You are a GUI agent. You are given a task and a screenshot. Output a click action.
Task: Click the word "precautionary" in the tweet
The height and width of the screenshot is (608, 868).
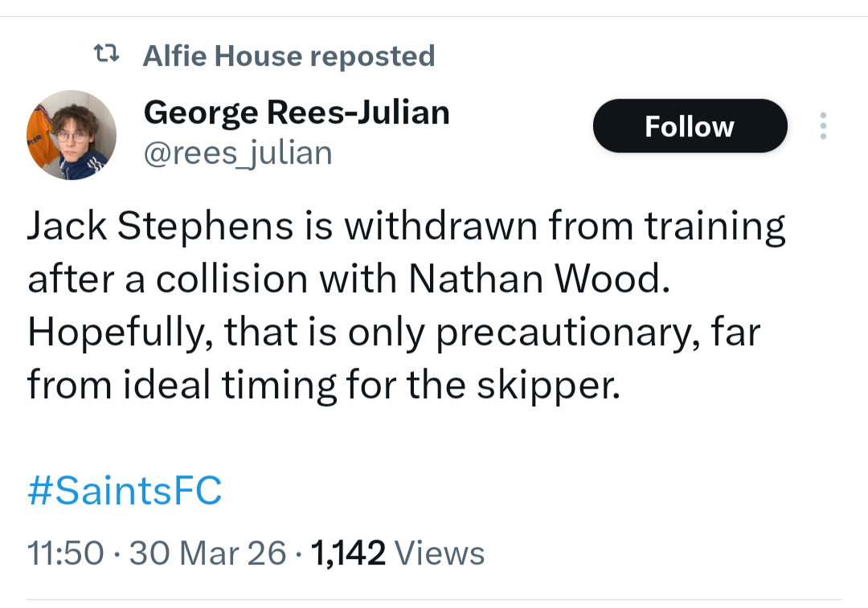coord(565,333)
